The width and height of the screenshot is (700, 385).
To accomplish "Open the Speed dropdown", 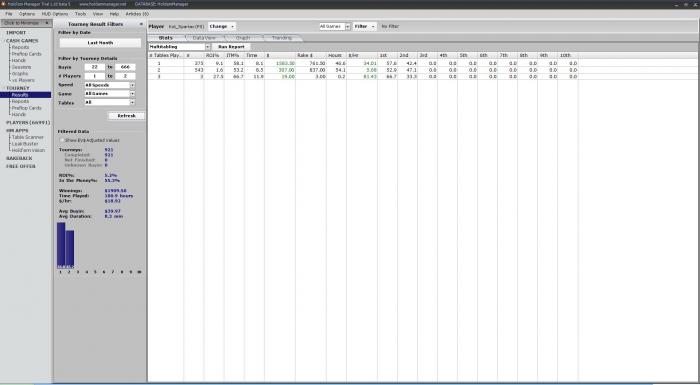I will [x=110, y=85].
